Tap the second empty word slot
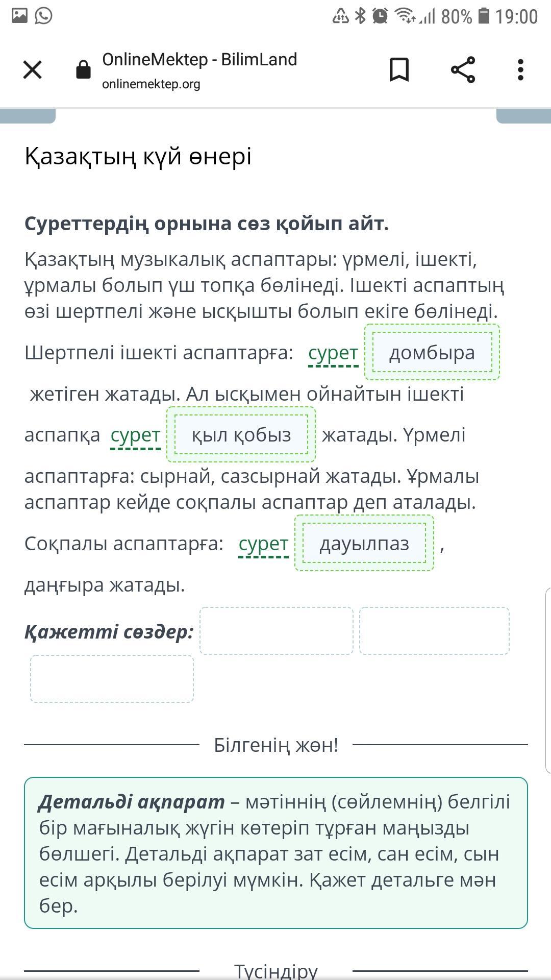This screenshot has height=980, width=551. click(434, 631)
